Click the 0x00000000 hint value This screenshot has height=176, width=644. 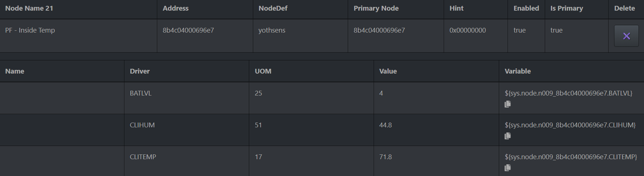pyautogui.click(x=467, y=30)
